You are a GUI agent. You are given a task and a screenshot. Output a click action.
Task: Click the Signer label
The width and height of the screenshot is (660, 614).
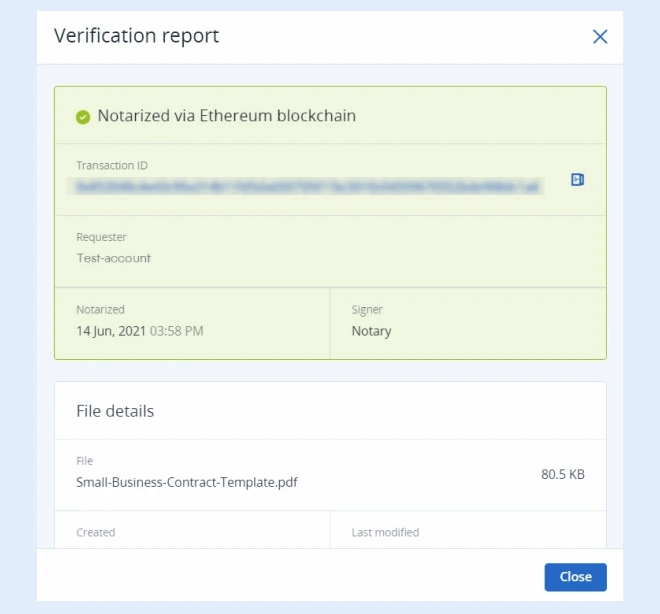[367, 310]
